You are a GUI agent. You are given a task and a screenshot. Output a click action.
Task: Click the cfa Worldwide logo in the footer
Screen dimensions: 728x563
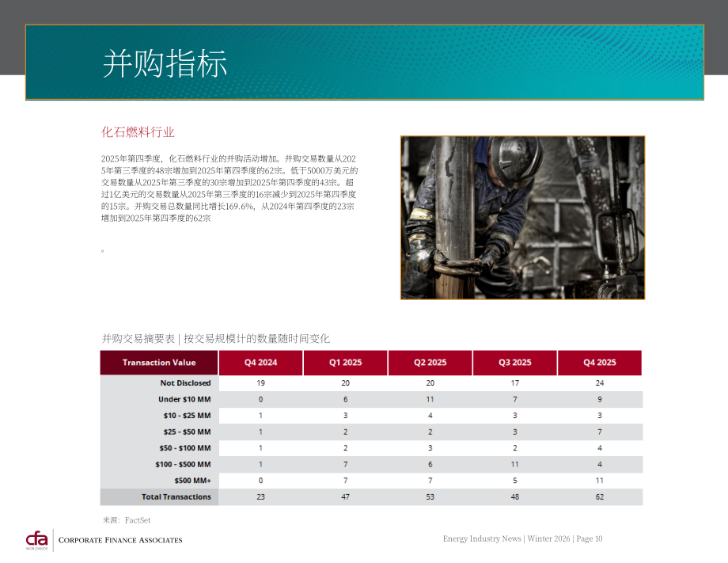[x=36, y=541]
